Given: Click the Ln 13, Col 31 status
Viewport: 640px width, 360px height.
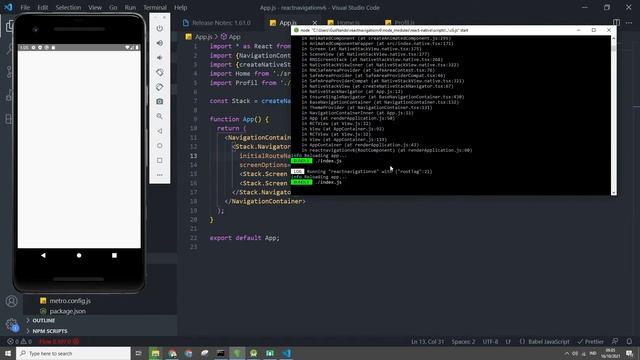Looking at the screenshot, I should pyautogui.click(x=427, y=341).
